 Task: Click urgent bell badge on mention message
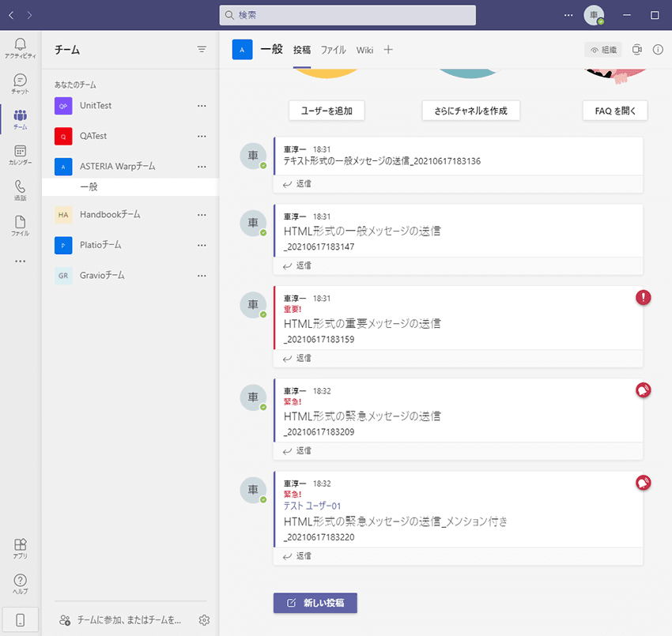[x=643, y=483]
